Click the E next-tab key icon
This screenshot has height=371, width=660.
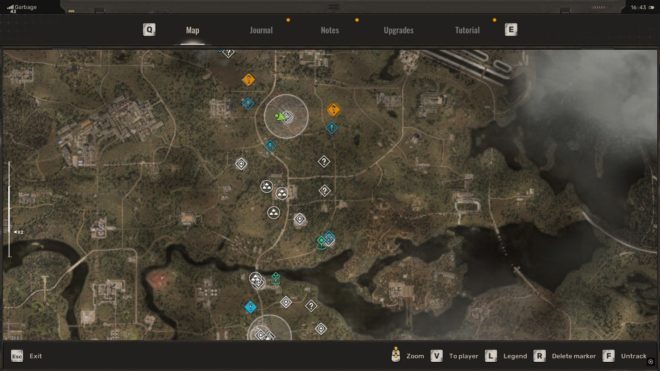pos(511,29)
